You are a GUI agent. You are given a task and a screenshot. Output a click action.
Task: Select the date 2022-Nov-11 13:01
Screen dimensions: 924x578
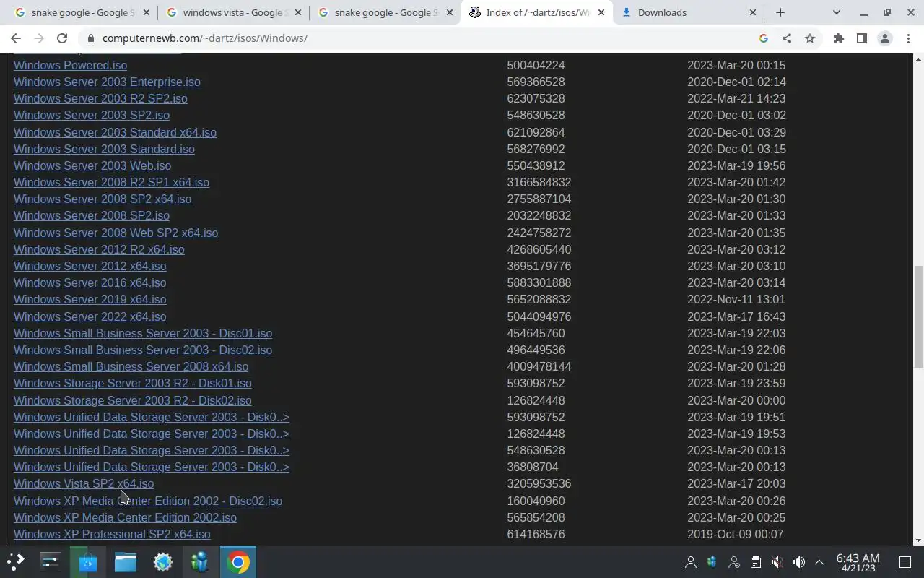[x=736, y=299]
